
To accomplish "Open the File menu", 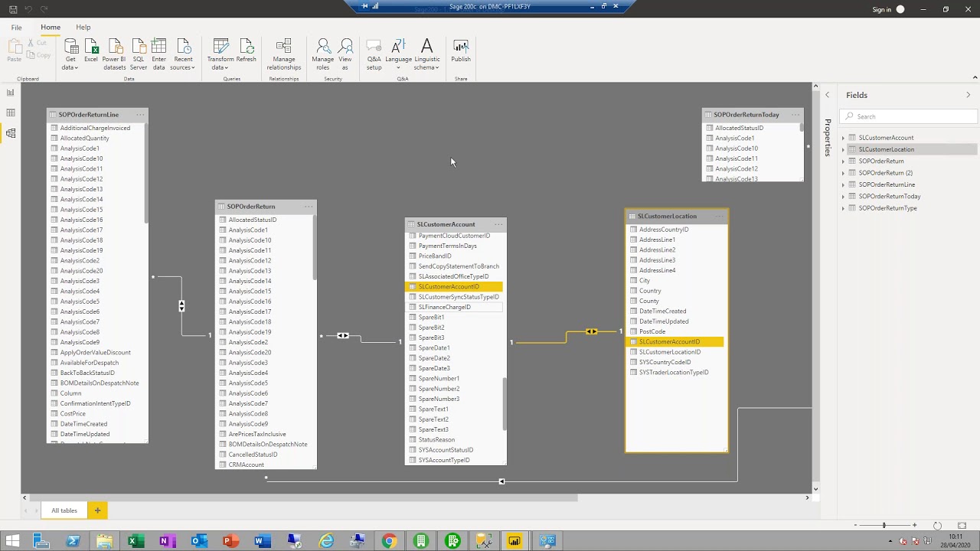I will coord(16,28).
